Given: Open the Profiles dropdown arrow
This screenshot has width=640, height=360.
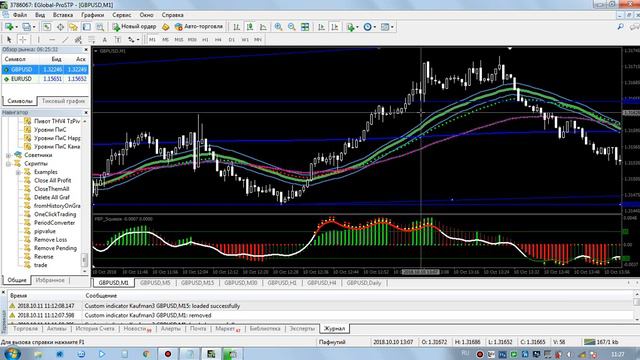Looking at the screenshot, I should 34,27.
